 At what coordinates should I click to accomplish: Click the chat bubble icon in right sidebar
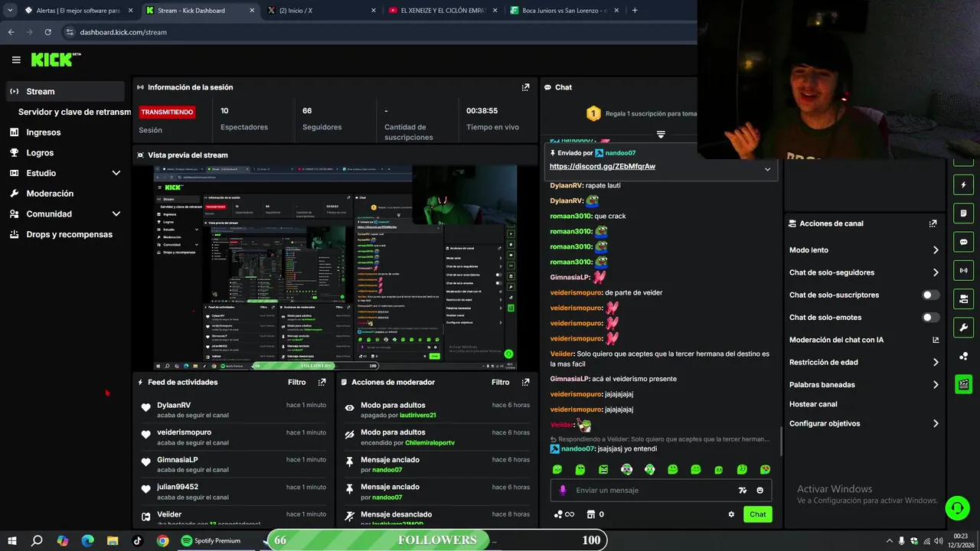click(x=963, y=242)
